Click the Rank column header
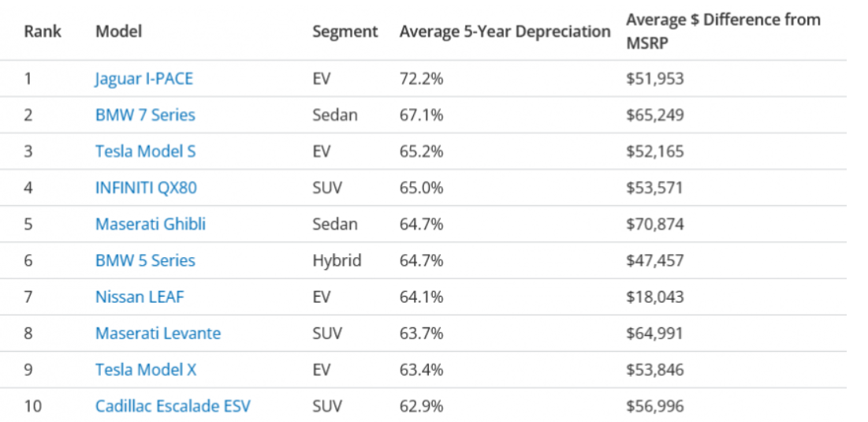Viewport: 868px width, 422px height. click(x=43, y=32)
